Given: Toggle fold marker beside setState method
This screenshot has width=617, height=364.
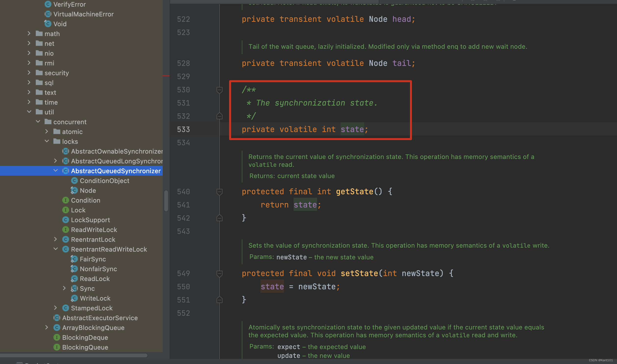Looking at the screenshot, I should click(x=220, y=274).
